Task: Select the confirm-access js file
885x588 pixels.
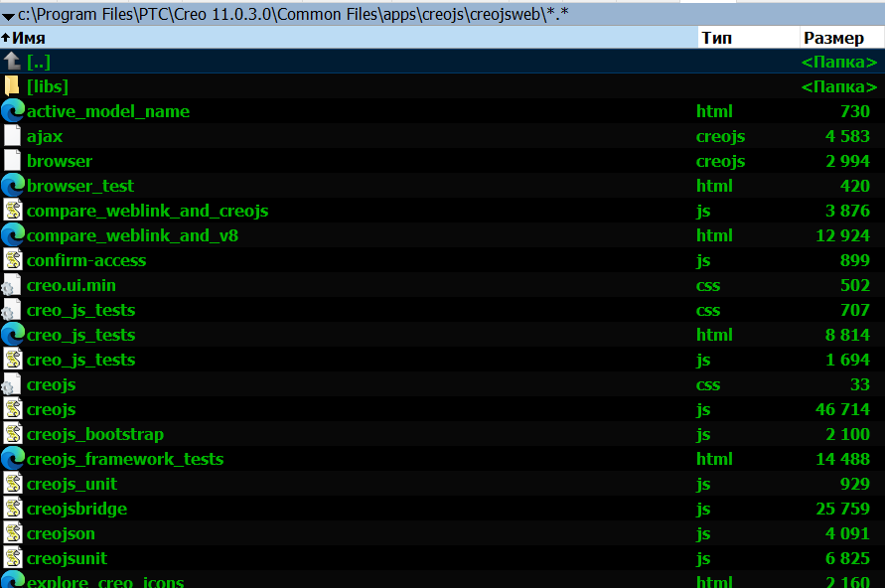Action: (86, 260)
